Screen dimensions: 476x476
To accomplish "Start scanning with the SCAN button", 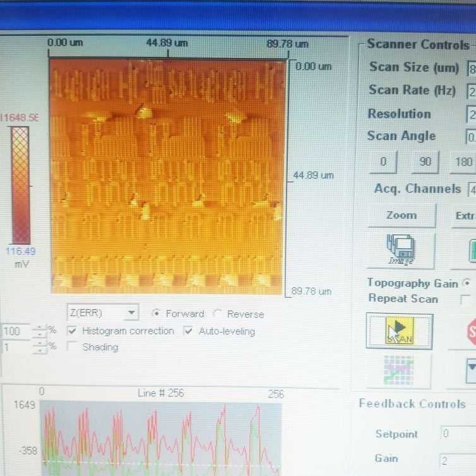I will 400,331.
